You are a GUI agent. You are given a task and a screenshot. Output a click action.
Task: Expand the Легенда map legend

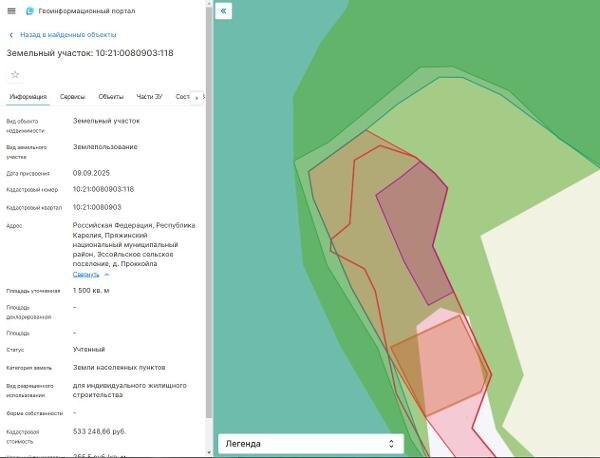click(311, 444)
